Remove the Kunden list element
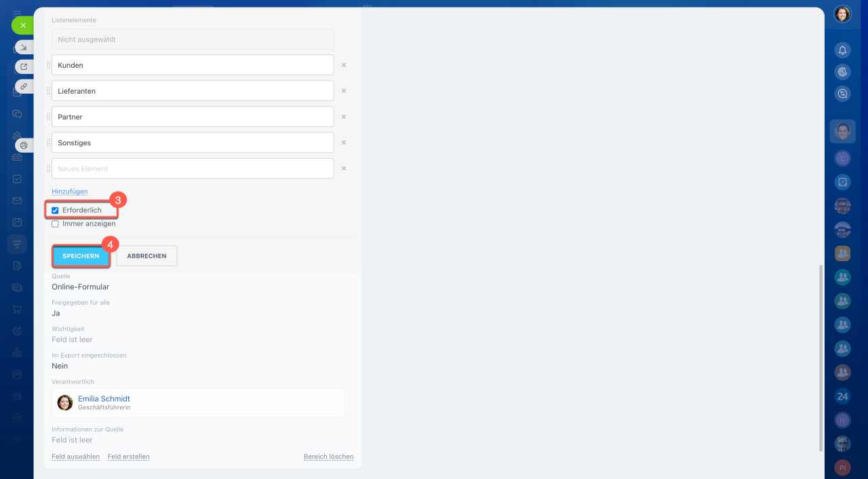Screen dimensions: 868x479 pyautogui.click(x=344, y=65)
